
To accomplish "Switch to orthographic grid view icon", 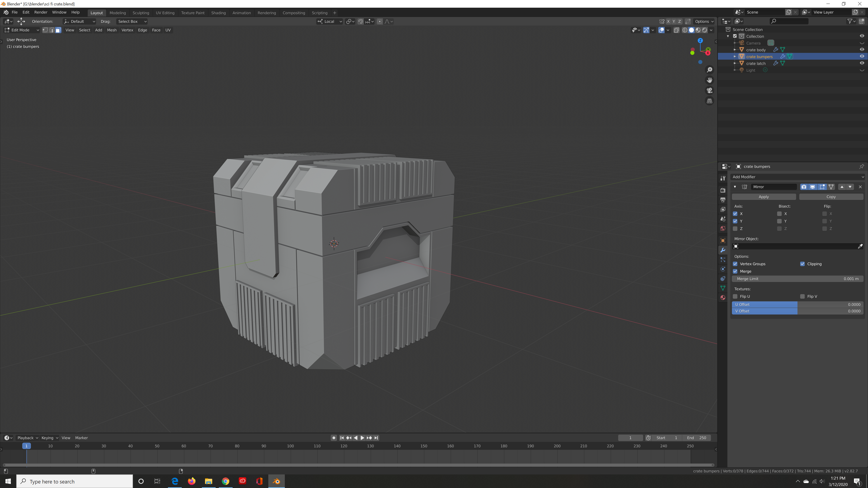I will pyautogui.click(x=709, y=101).
